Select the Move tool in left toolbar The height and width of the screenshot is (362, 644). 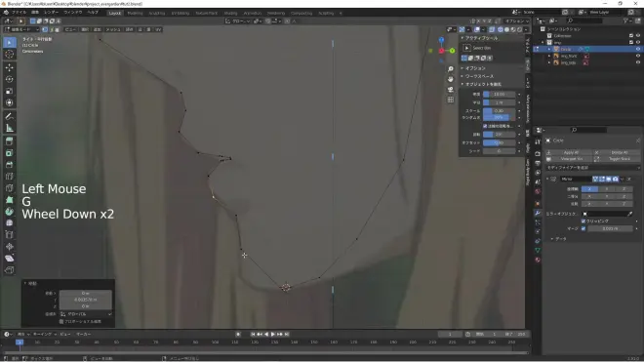point(10,67)
